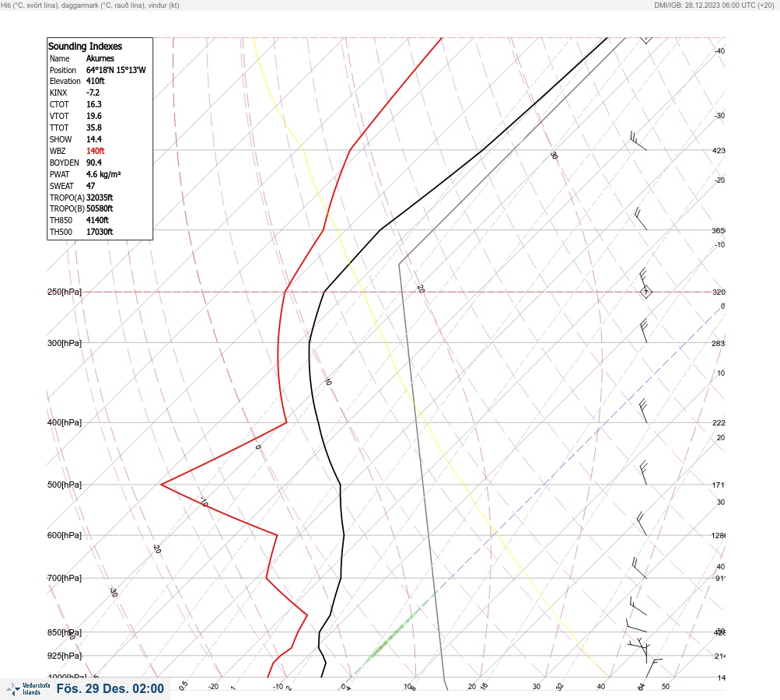Click the 'Fös. 29 Des. 02:00' timestamp

(x=110, y=688)
